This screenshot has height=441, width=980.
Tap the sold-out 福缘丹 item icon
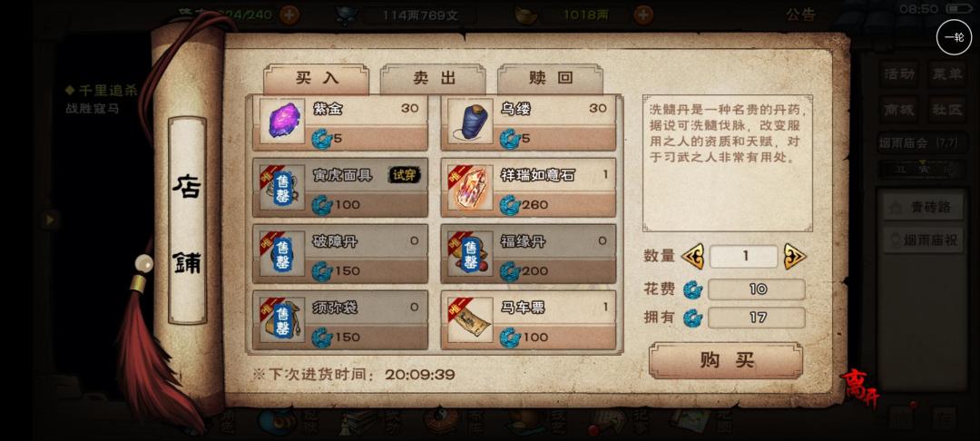point(470,253)
